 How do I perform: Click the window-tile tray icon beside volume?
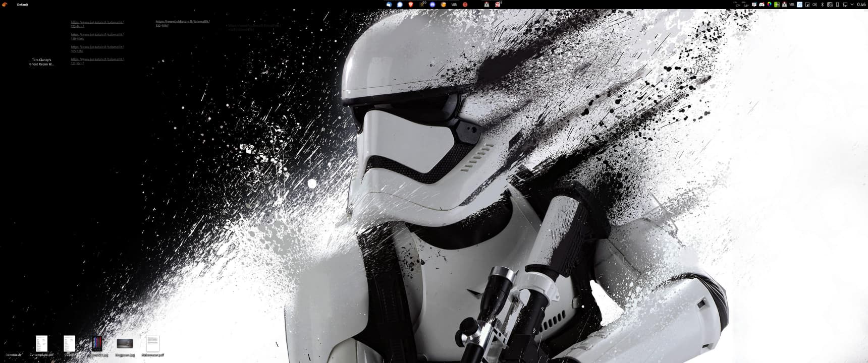point(807,5)
